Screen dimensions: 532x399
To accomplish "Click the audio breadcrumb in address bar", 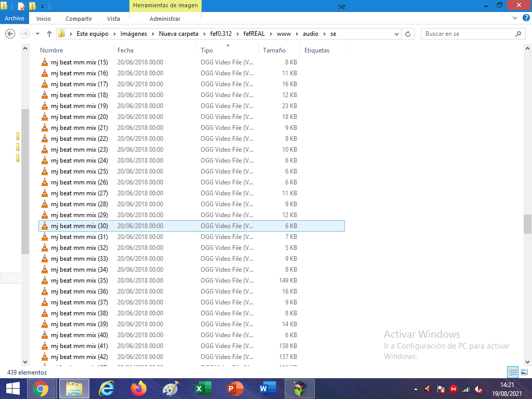I will click(311, 34).
